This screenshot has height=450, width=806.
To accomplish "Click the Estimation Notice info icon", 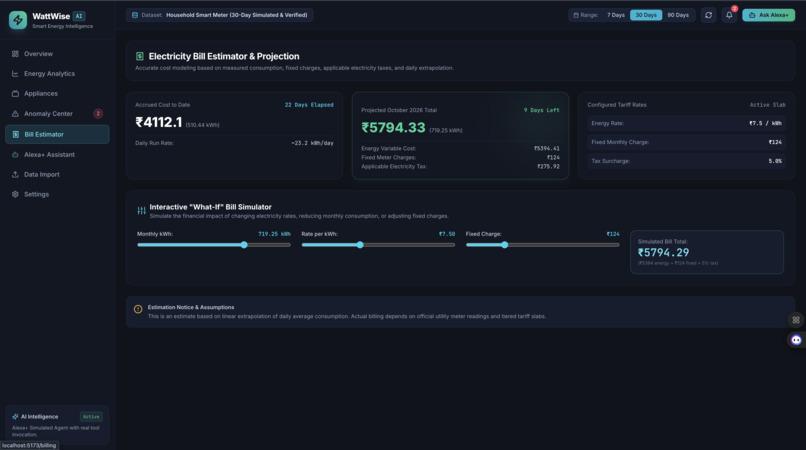I will click(x=138, y=309).
